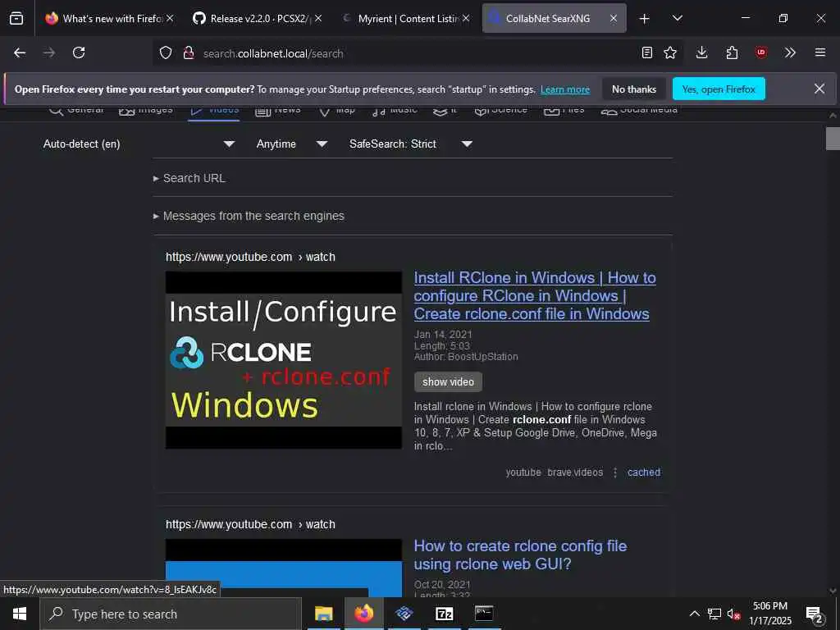840x630 pixels.
Task: Click the show video button
Action: click(x=448, y=382)
